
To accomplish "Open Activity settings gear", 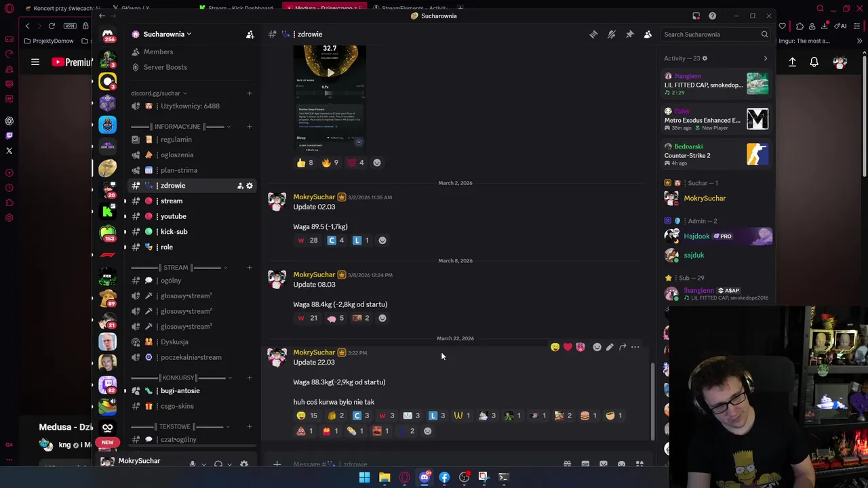I will tap(705, 58).
